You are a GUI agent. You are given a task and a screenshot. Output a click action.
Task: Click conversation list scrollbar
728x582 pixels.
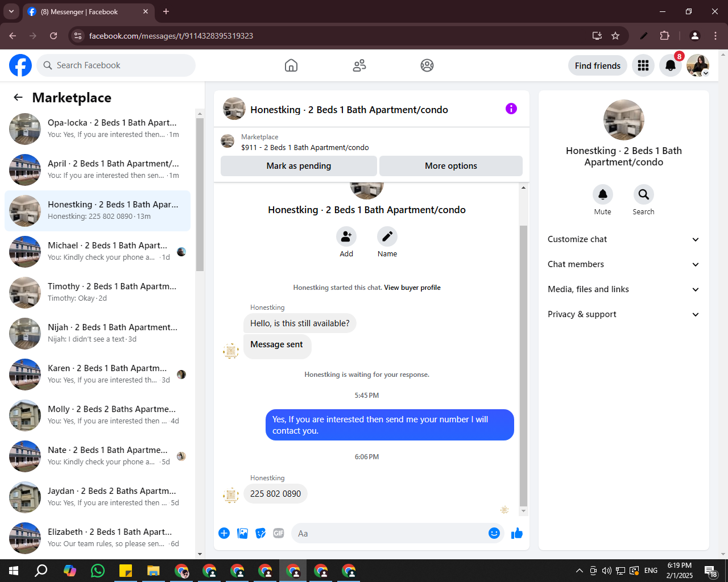pyautogui.click(x=200, y=194)
